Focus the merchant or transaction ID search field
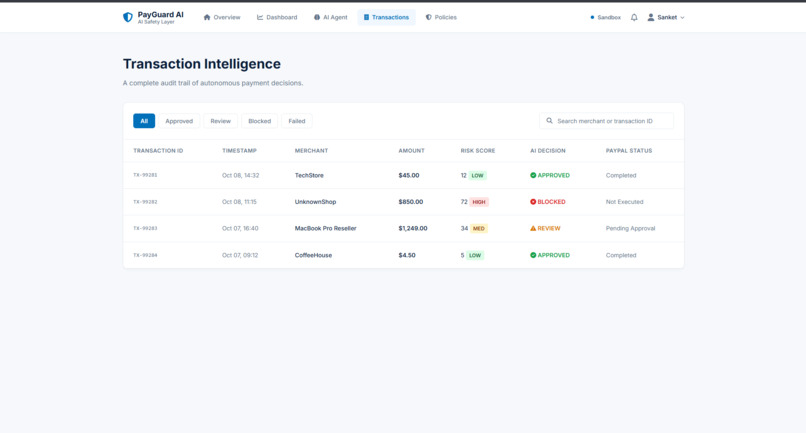Image resolution: width=806 pixels, height=433 pixels. pyautogui.click(x=607, y=121)
